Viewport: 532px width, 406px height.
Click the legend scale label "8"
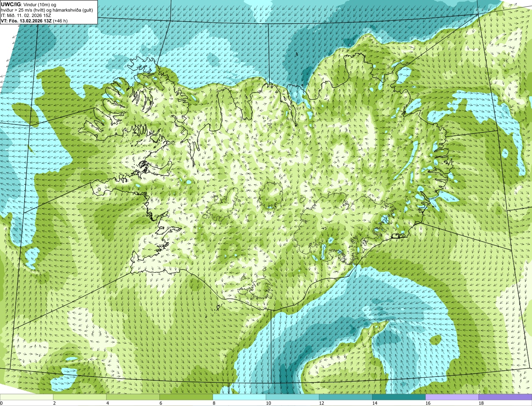point(214,403)
